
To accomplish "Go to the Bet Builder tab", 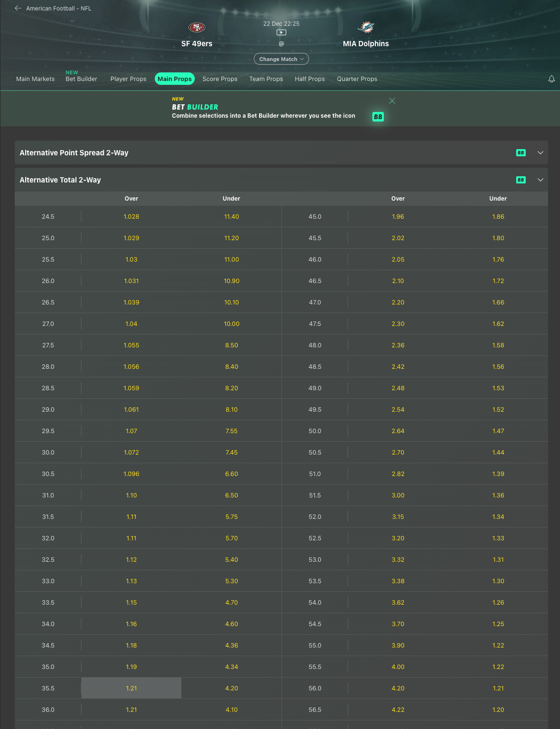I will 81,79.
